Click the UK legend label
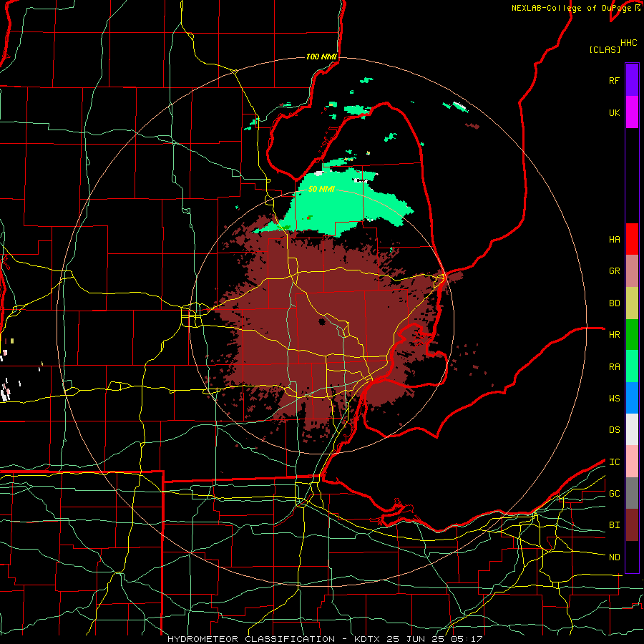The height and width of the screenshot is (644, 644). coord(614,112)
